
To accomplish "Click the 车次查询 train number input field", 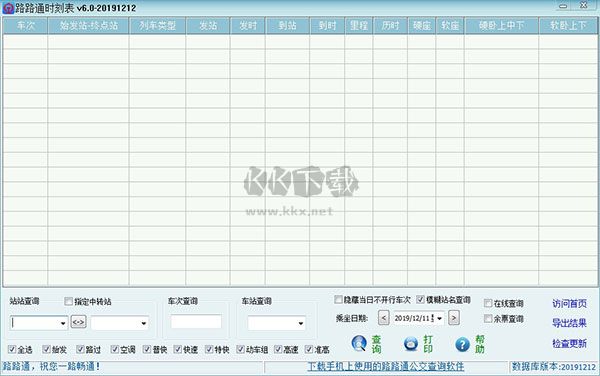I will click(196, 322).
